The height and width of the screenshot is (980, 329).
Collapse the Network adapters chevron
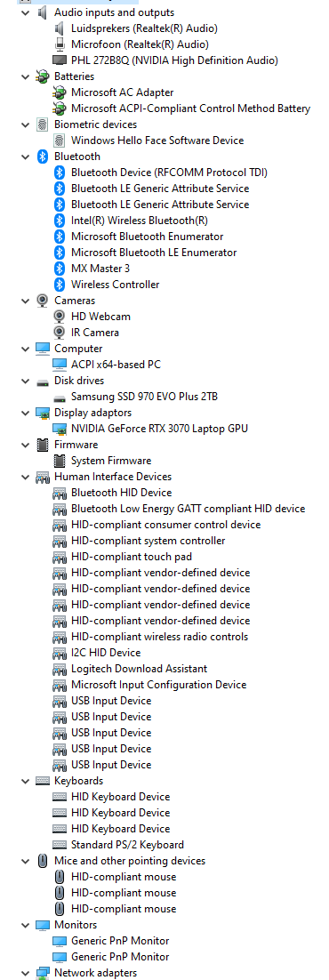[x=26, y=973]
